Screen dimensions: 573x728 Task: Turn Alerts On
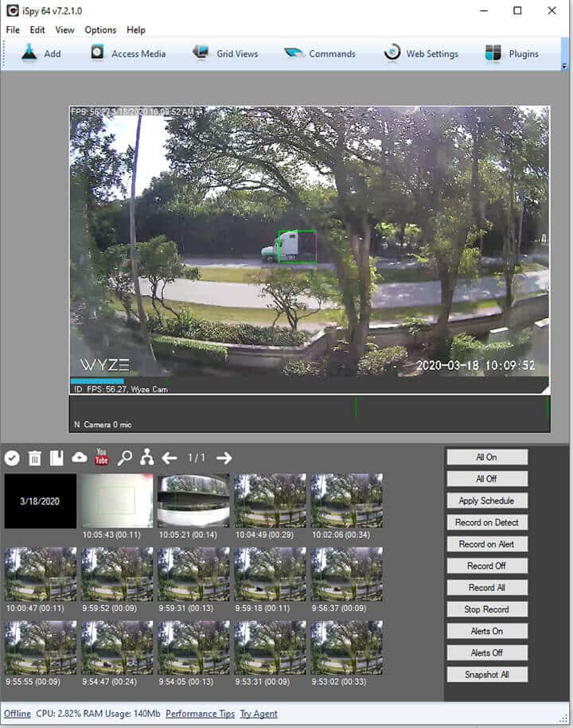(487, 631)
